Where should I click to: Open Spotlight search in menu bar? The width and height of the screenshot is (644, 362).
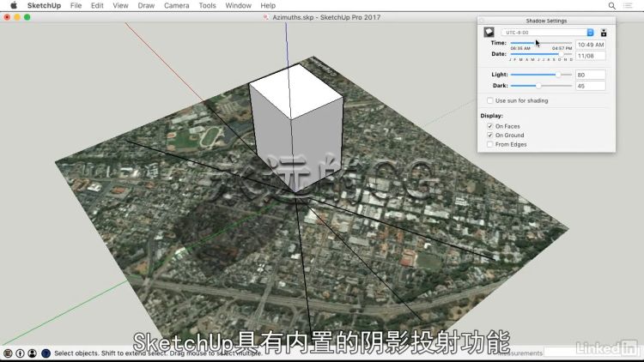click(x=612, y=6)
